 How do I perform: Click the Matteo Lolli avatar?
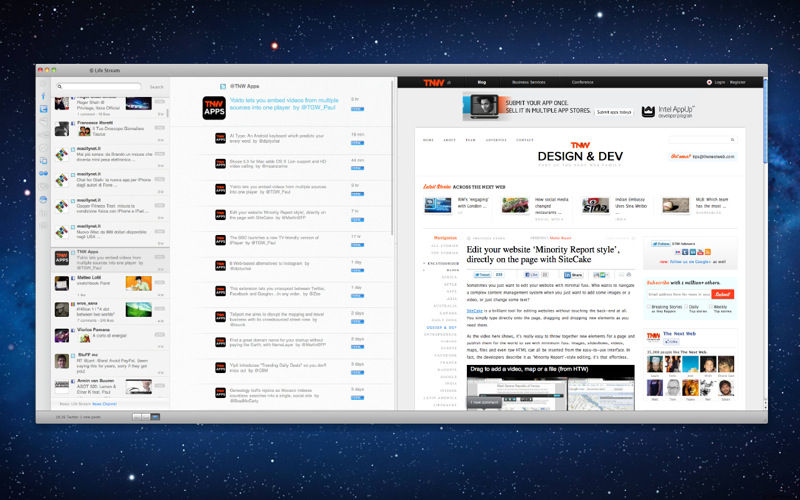click(62, 283)
